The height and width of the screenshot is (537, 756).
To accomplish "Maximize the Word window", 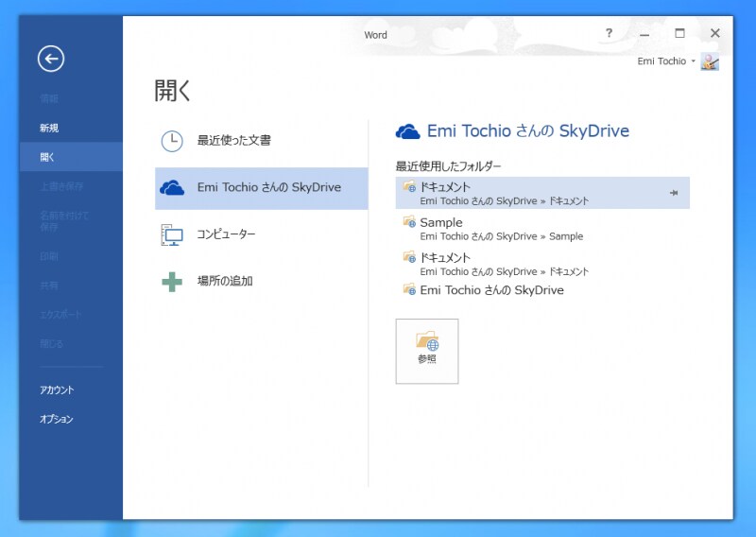I will click(679, 33).
